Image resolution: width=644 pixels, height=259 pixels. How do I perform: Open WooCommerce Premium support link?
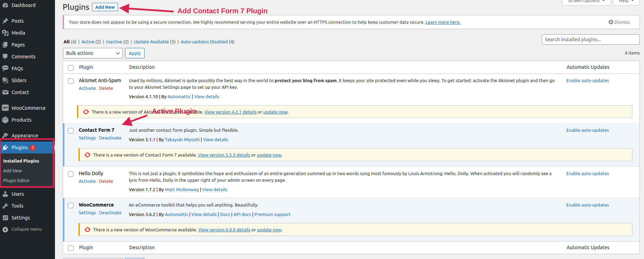click(x=272, y=215)
